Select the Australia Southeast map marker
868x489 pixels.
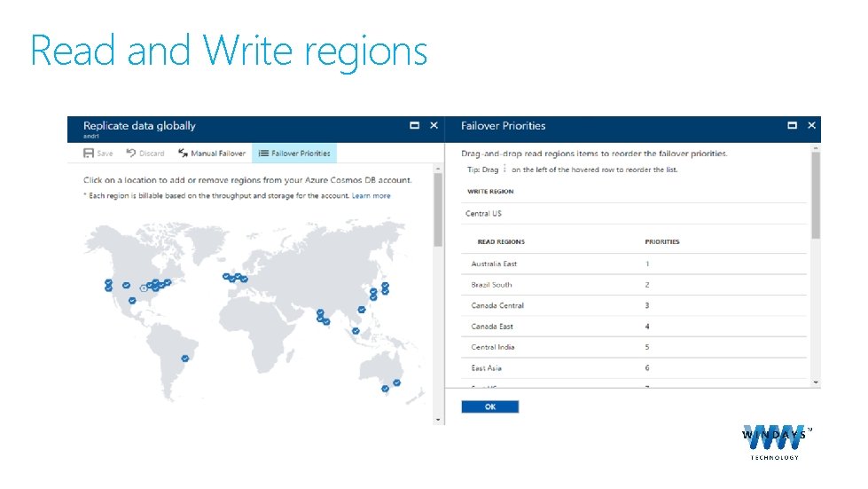(386, 389)
